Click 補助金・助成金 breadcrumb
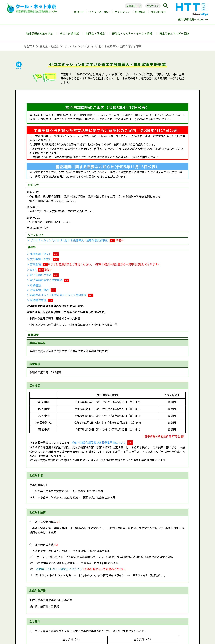 pos(49,46)
